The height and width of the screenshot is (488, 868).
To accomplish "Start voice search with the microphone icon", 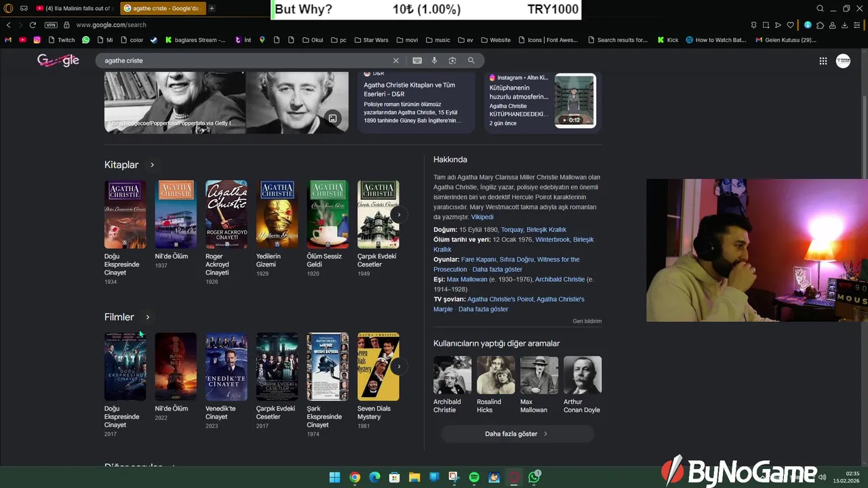I will tap(435, 60).
